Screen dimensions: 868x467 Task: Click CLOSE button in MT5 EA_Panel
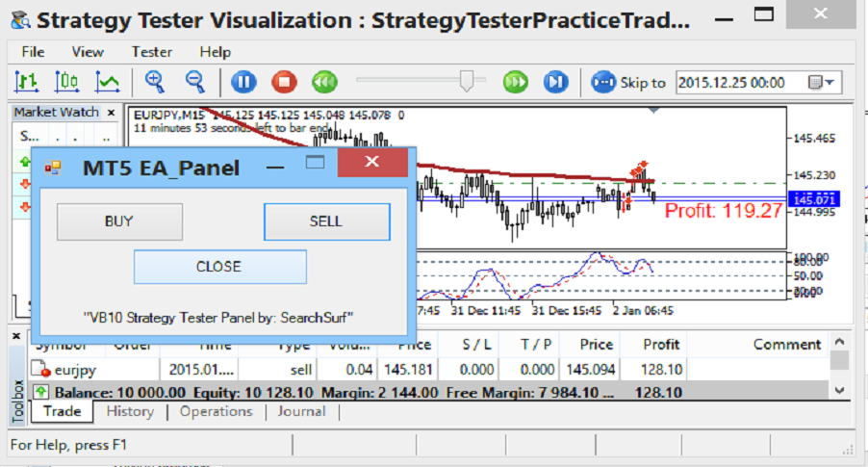(x=219, y=267)
